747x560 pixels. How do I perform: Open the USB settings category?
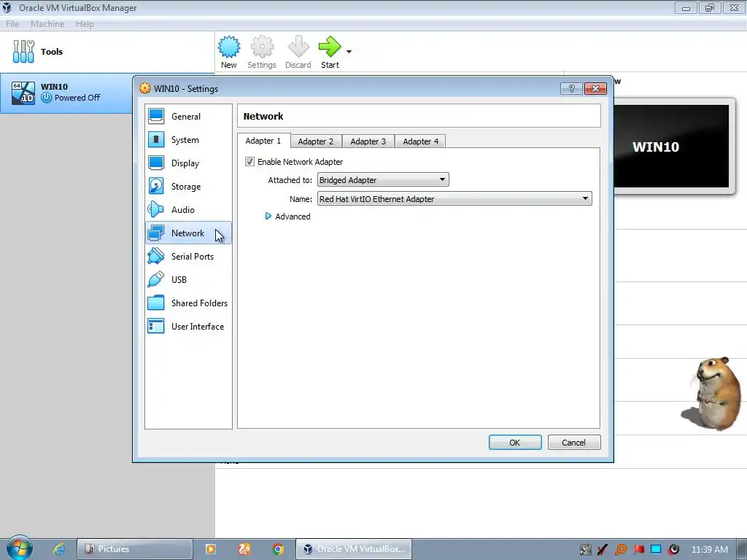(x=188, y=279)
